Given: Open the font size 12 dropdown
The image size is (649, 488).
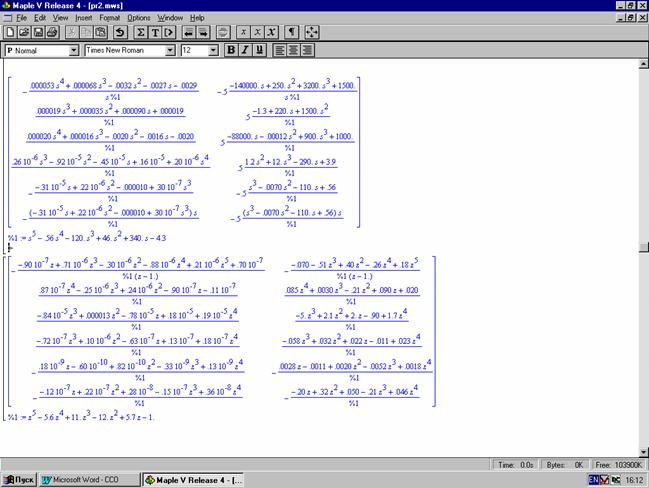Looking at the screenshot, I should click(213, 50).
